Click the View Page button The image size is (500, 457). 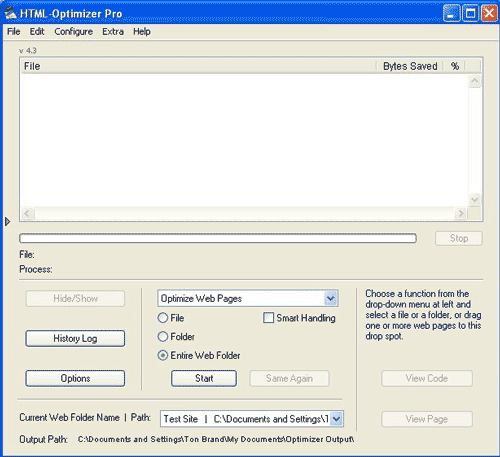coord(427,419)
